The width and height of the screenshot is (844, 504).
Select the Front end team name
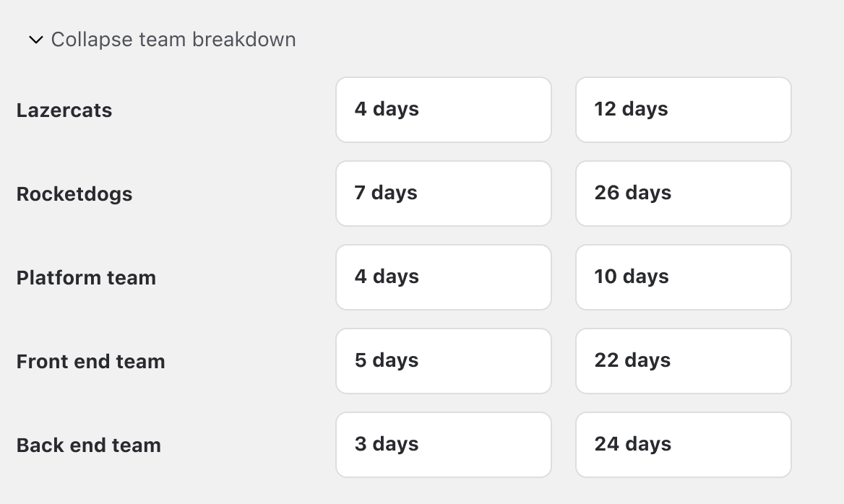90,361
